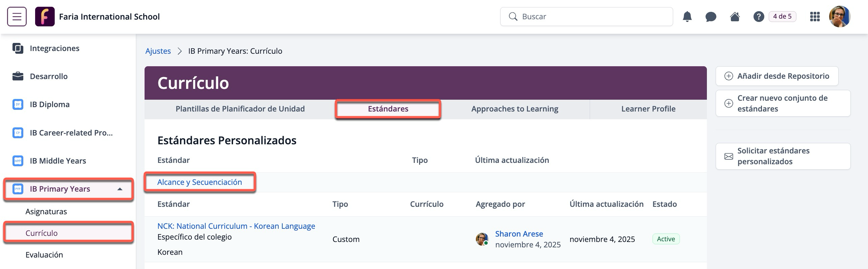The height and width of the screenshot is (269, 868).
Task: Click the Korean subject label
Action: pos(170,252)
